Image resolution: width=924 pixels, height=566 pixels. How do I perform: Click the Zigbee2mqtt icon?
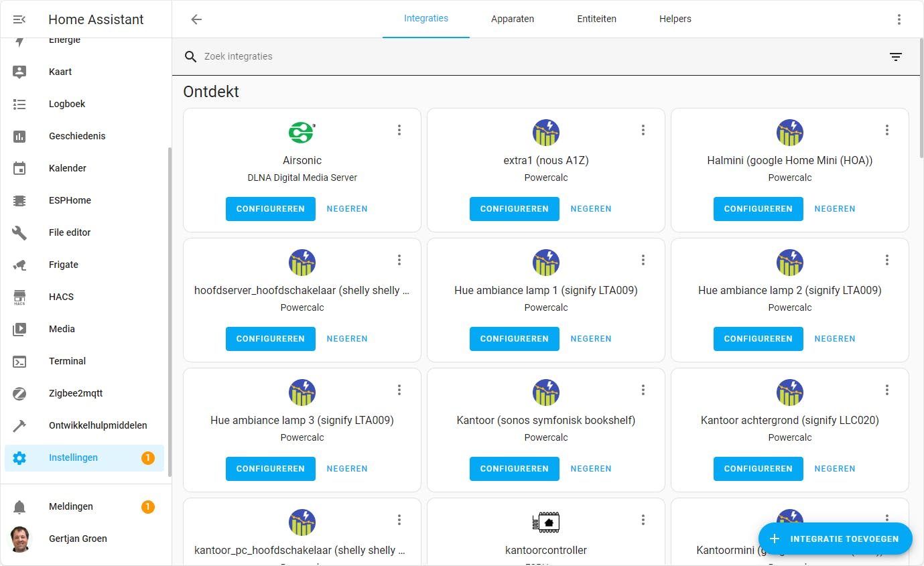pyautogui.click(x=19, y=393)
